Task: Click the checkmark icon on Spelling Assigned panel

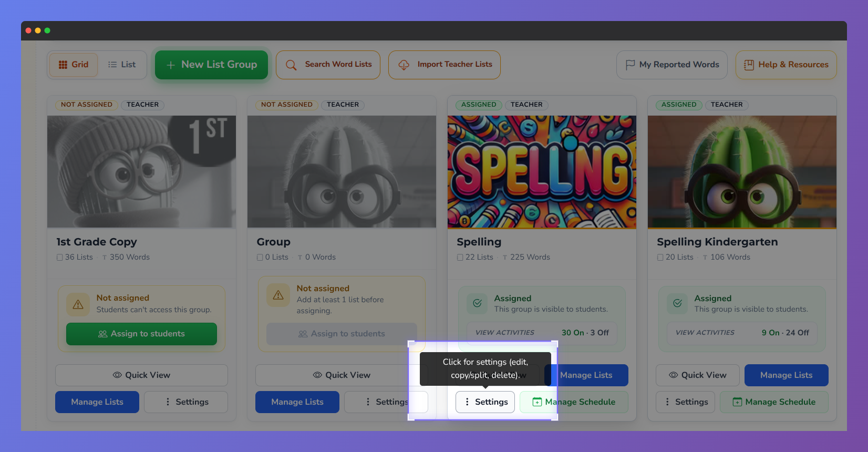Action: pyautogui.click(x=478, y=303)
